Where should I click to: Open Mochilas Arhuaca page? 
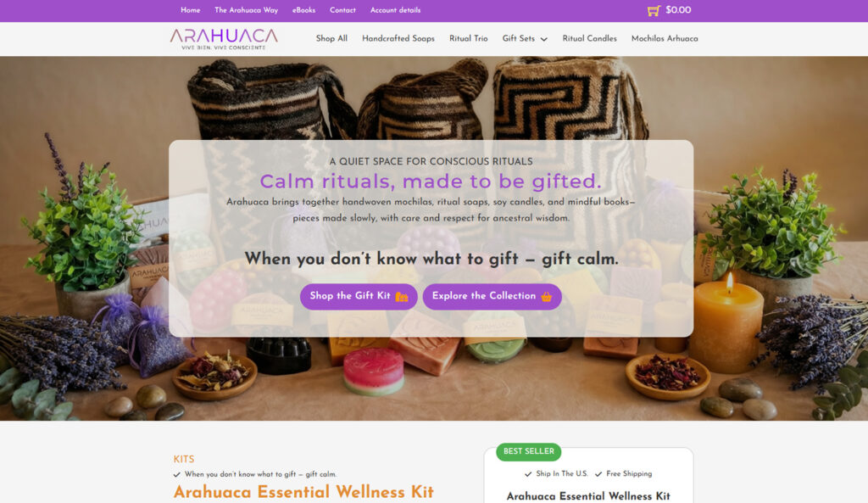tap(665, 39)
